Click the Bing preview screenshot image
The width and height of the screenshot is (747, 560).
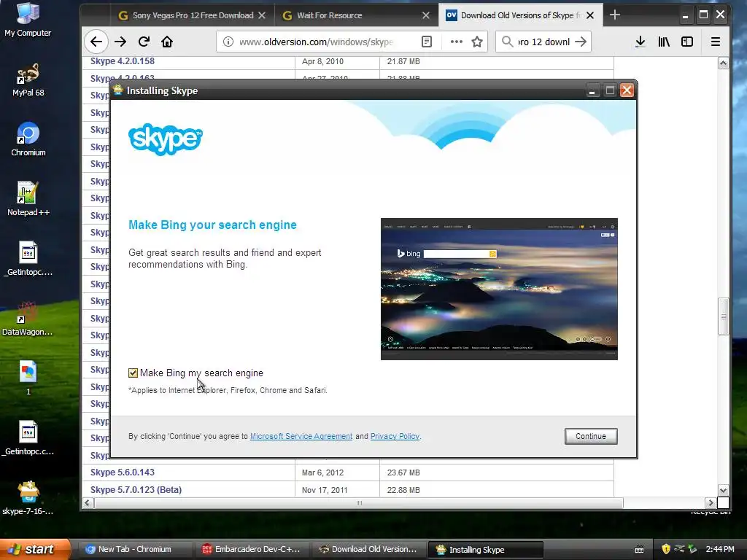pyautogui.click(x=499, y=289)
